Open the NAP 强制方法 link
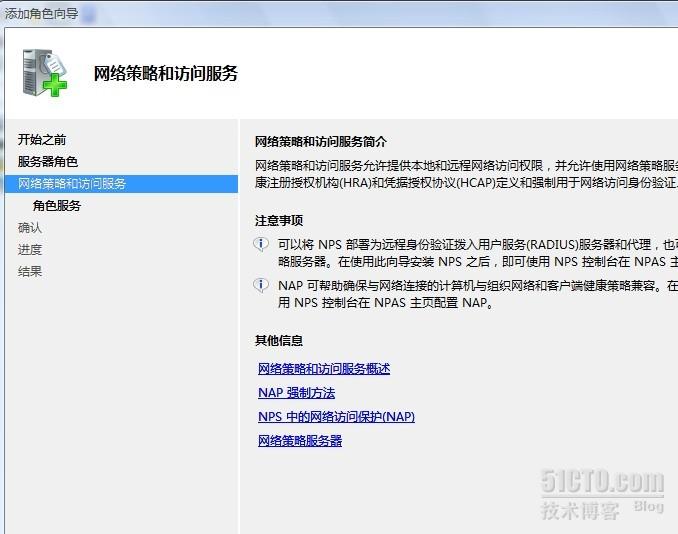Screen dimensions: 678x534 tap(296, 393)
